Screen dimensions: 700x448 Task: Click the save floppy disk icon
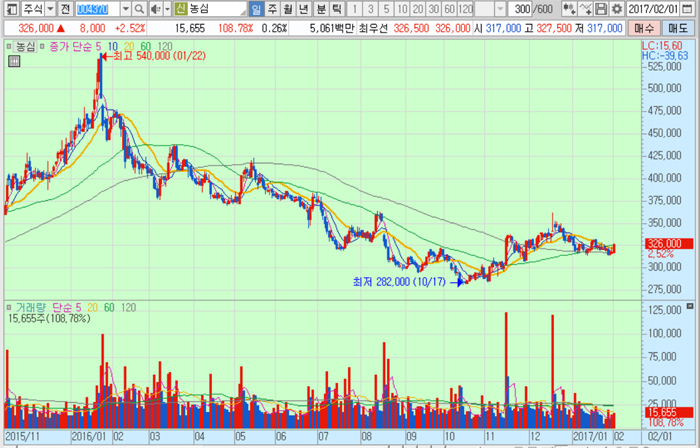tap(601, 9)
